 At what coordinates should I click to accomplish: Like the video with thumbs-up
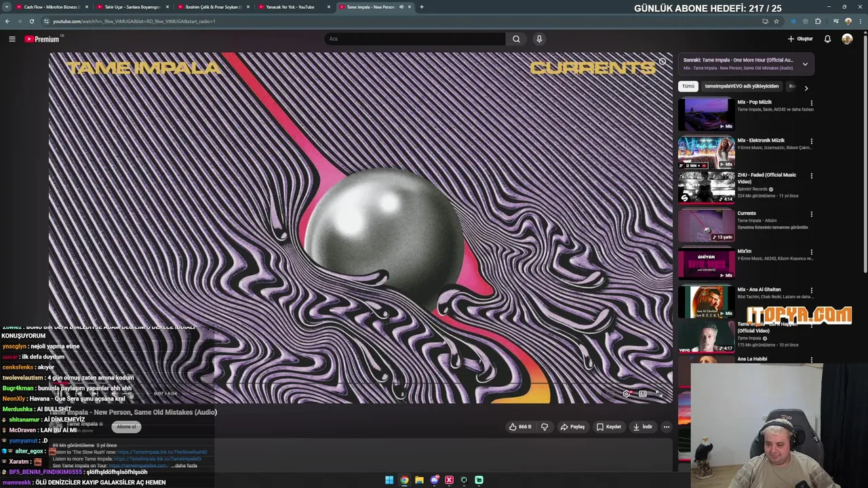tap(520, 427)
